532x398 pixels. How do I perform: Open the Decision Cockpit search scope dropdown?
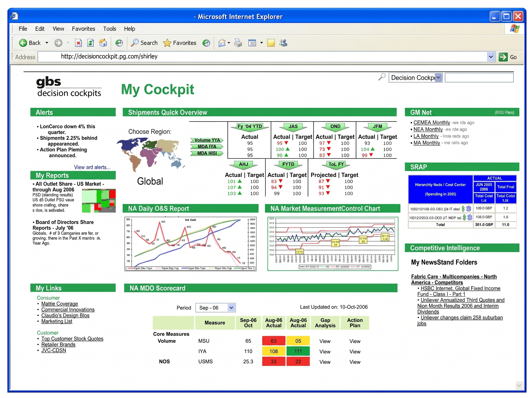coord(438,78)
